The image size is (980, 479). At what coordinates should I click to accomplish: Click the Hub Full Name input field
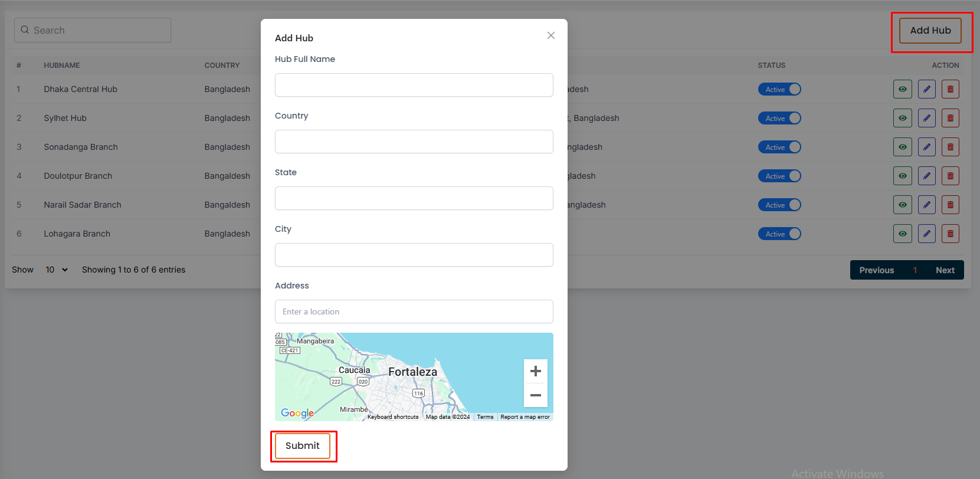[414, 85]
